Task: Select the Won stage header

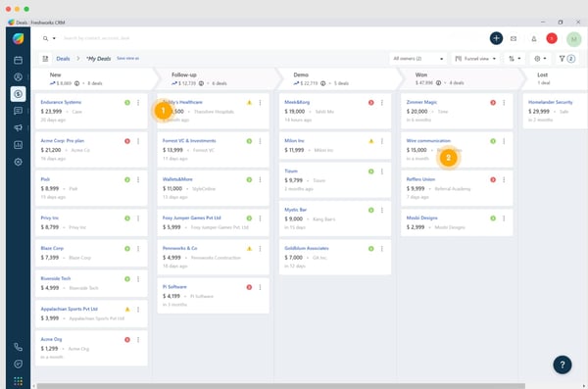Action: [462, 78]
